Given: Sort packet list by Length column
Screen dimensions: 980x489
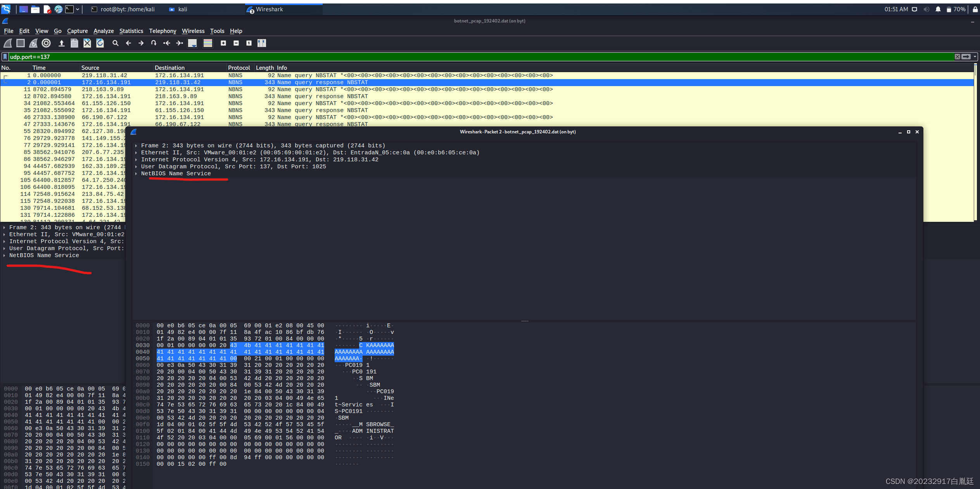Looking at the screenshot, I should 265,68.
